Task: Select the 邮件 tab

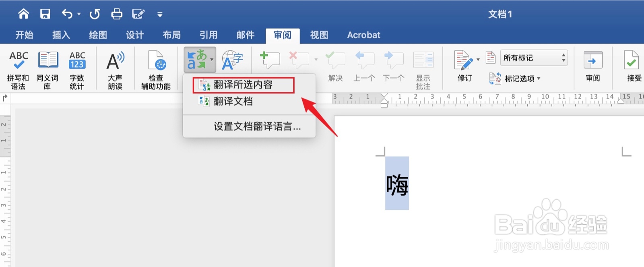Action: click(x=246, y=35)
